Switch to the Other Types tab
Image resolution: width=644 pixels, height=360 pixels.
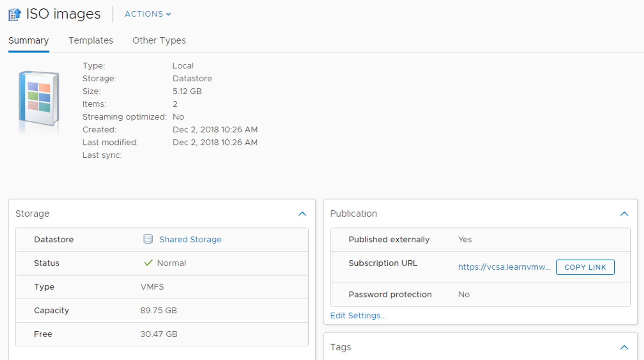click(159, 40)
